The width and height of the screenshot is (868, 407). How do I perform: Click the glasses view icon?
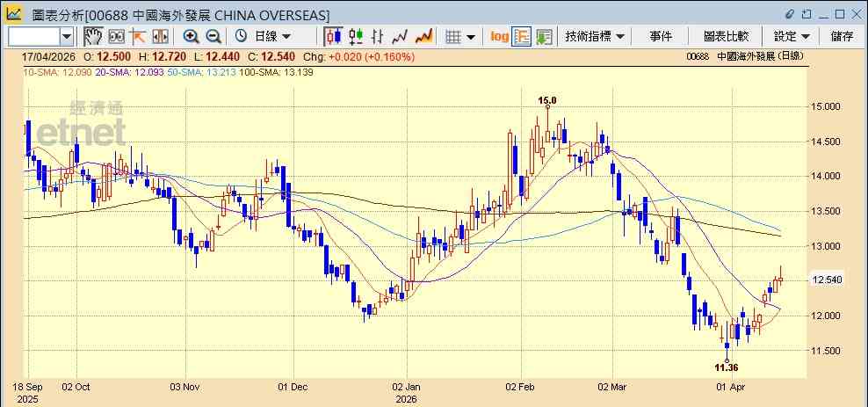(x=116, y=37)
